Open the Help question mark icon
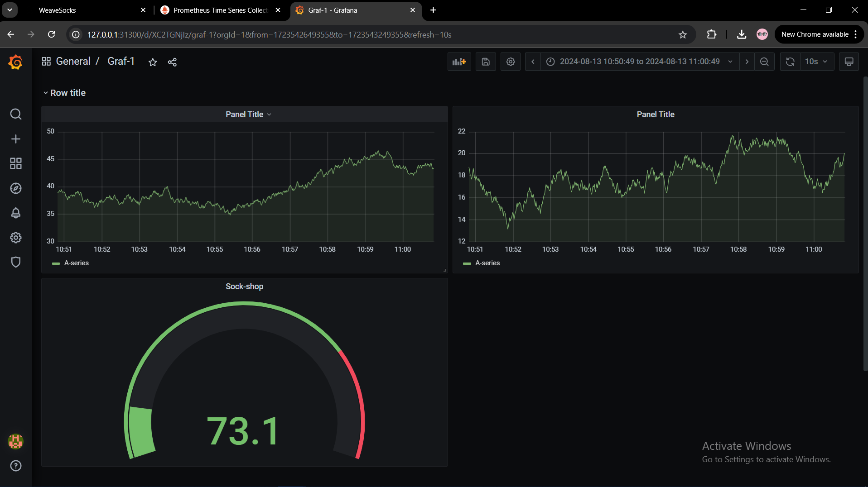The width and height of the screenshot is (868, 487). [x=16, y=466]
